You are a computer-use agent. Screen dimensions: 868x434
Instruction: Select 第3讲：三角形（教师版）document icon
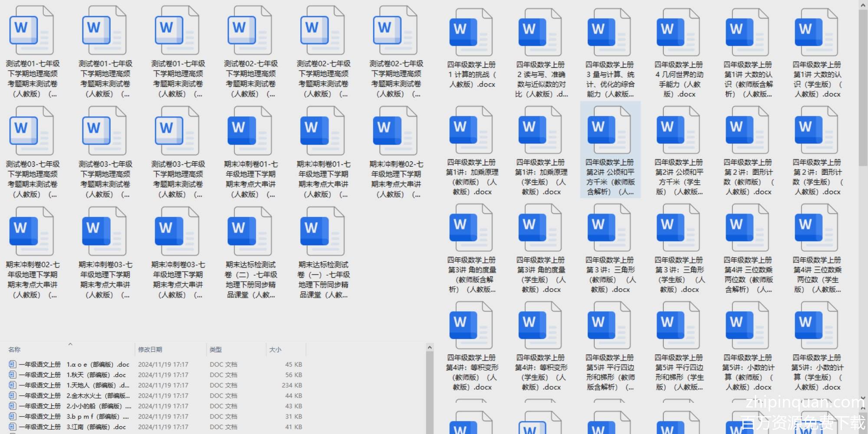tap(609, 228)
